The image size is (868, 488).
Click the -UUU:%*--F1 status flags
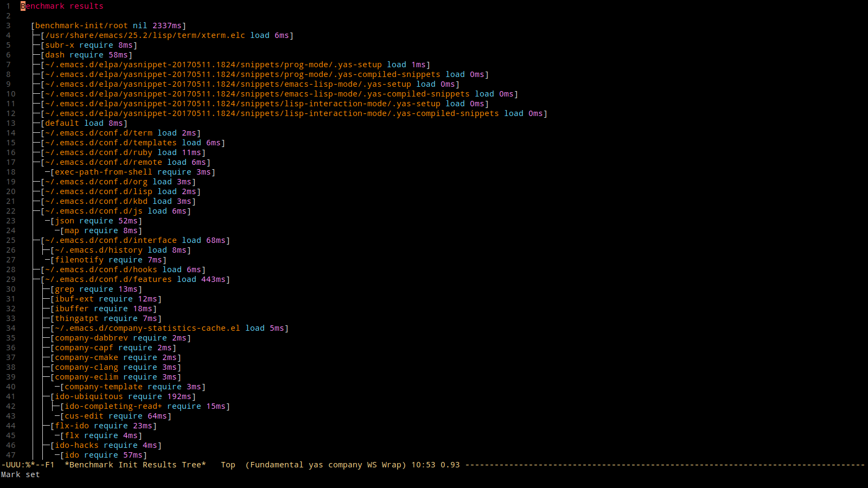pos(28,465)
